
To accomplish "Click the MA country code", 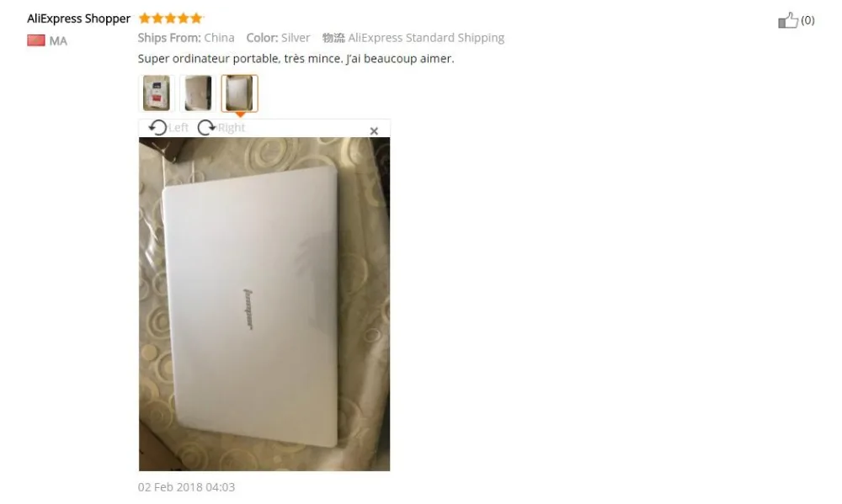I will (x=58, y=40).
